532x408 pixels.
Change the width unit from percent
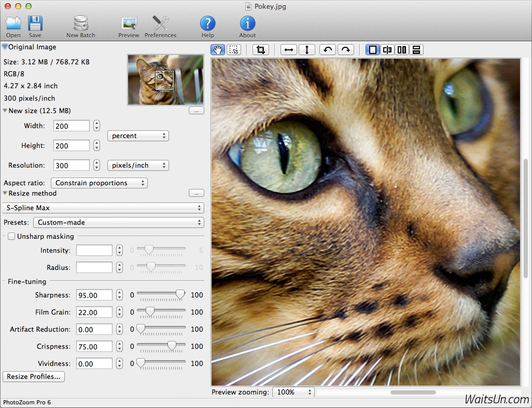click(137, 135)
